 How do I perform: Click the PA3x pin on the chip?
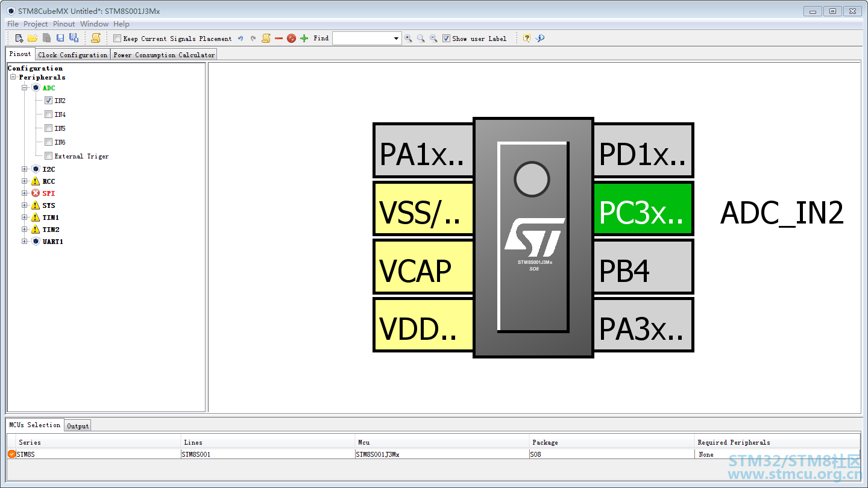pyautogui.click(x=643, y=324)
